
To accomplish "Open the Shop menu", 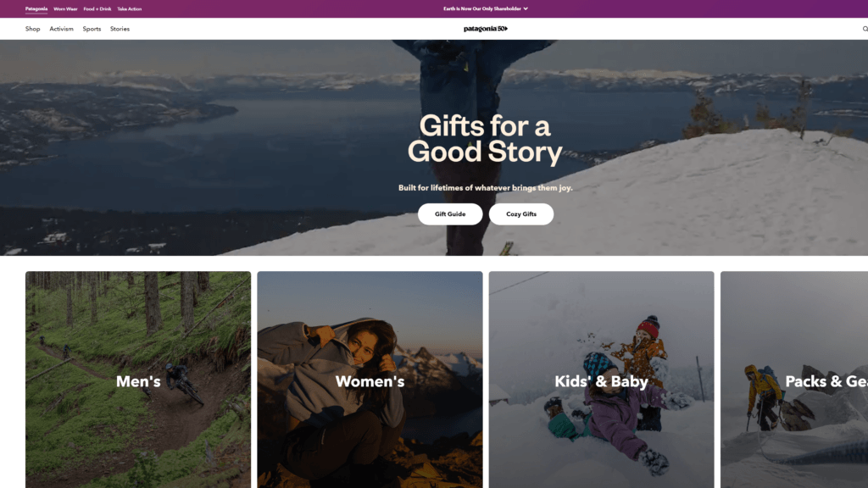I will click(x=33, y=28).
